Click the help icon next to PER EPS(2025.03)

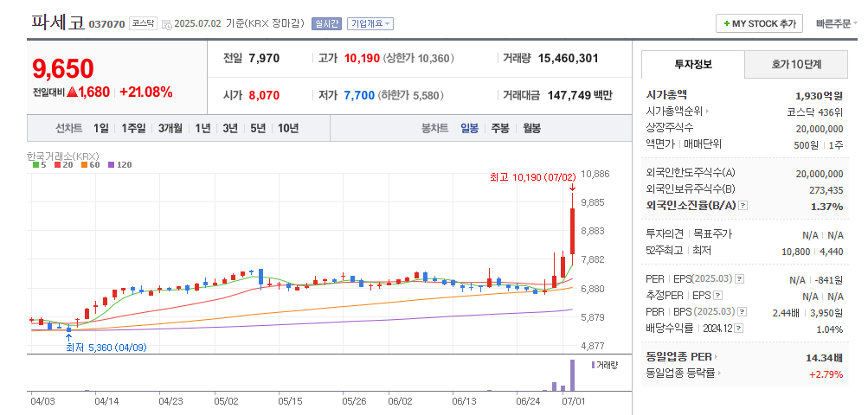point(740,279)
